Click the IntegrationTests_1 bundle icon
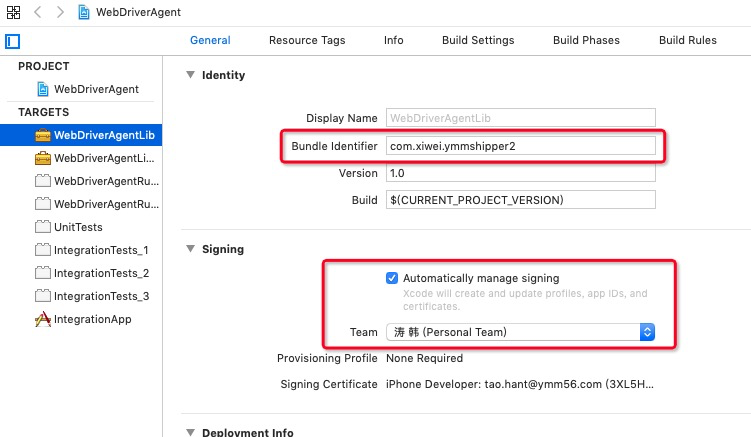Screen dimensions: 751x437 click(x=43, y=250)
